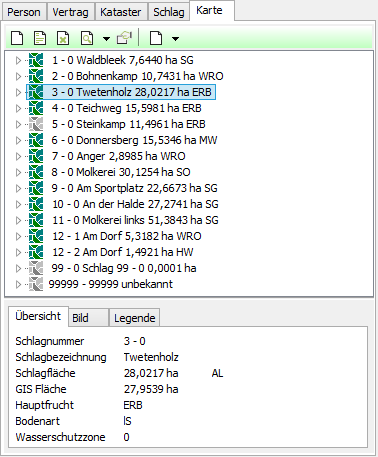Click the green field icon of Waldbleek
This screenshot has height=457, width=378.
click(36, 60)
